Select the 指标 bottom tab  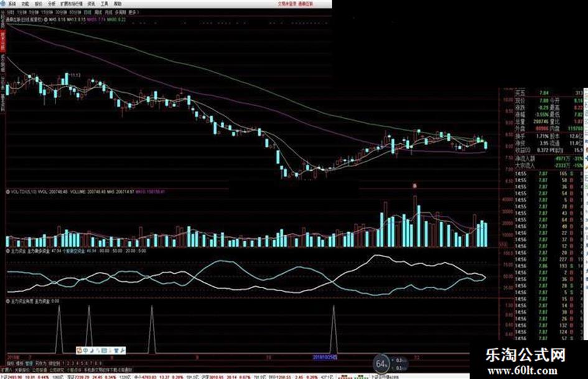click(x=10, y=363)
